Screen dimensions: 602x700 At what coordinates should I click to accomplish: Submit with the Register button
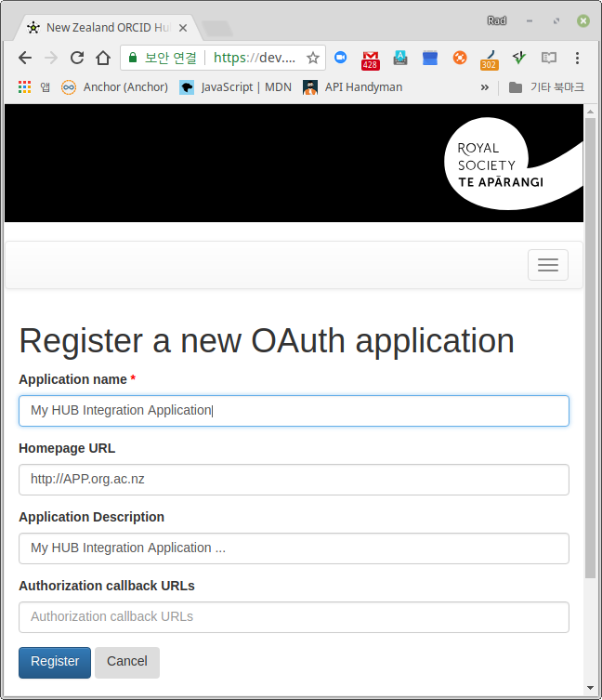pos(55,663)
